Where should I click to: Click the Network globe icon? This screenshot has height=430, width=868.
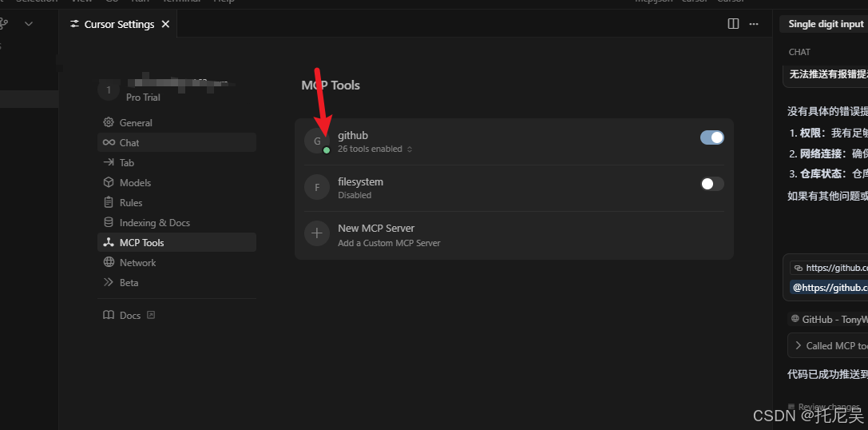[x=109, y=262]
